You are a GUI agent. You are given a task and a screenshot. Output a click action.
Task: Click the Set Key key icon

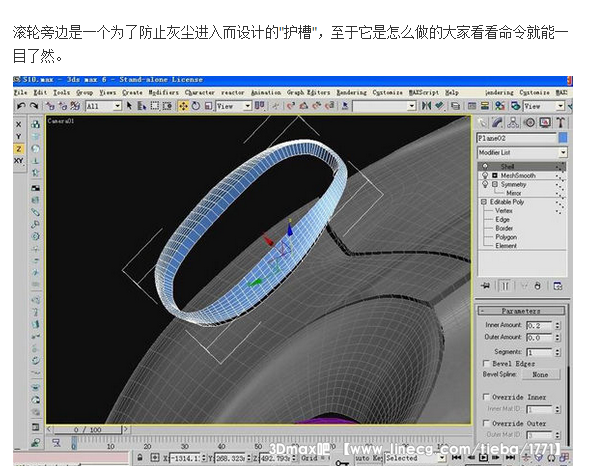click(342, 462)
